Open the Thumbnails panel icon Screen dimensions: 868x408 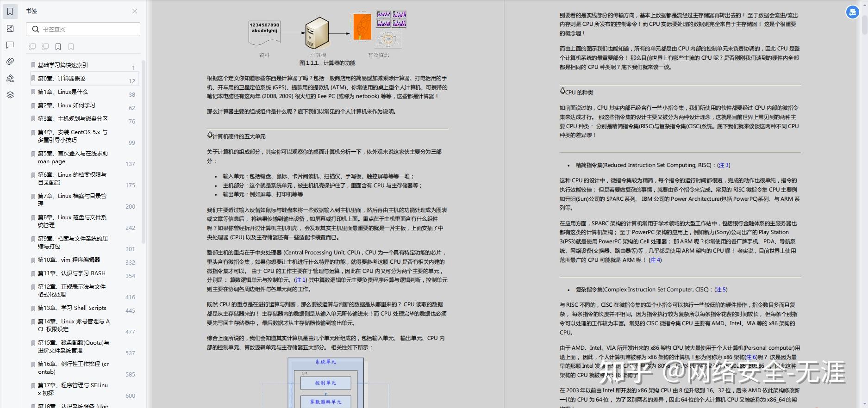[x=10, y=29]
